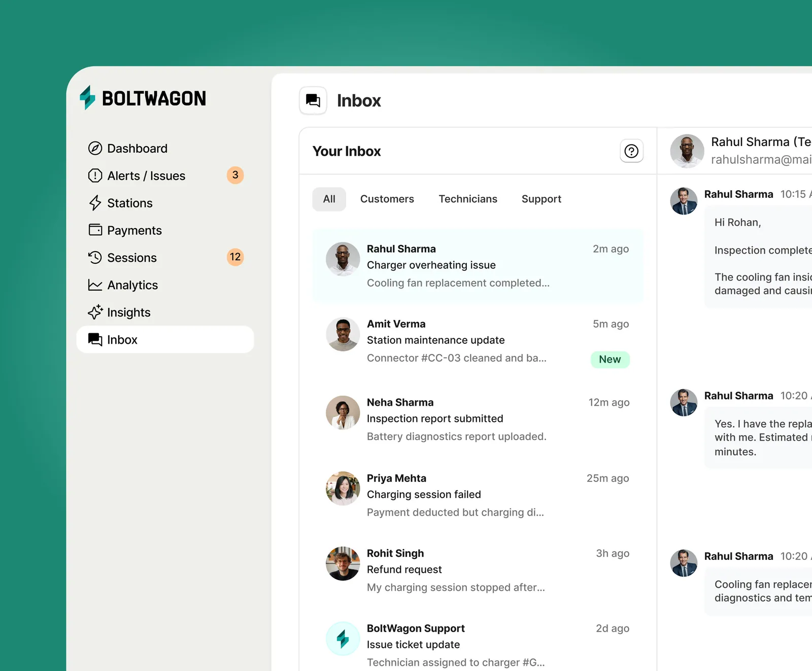812x671 pixels.
Task: Click the Sessions badge showing 12
Action: coord(235,257)
